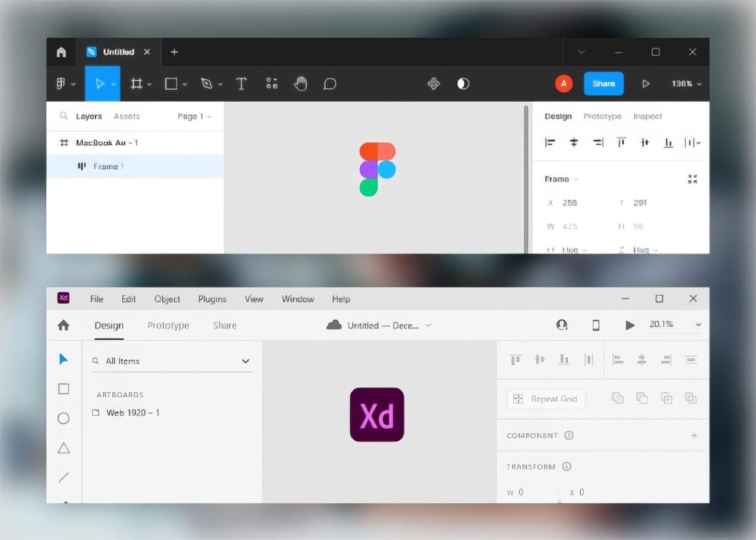
Task: Click the XD Boolean Subtract icon
Action: (x=642, y=398)
